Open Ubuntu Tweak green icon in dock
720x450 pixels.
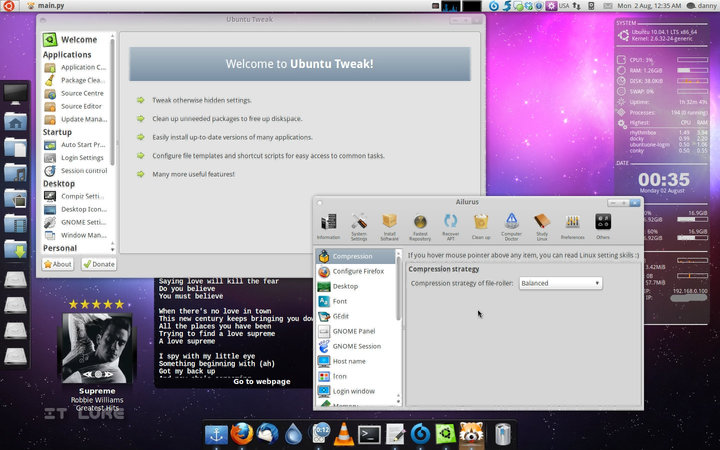tap(445, 434)
